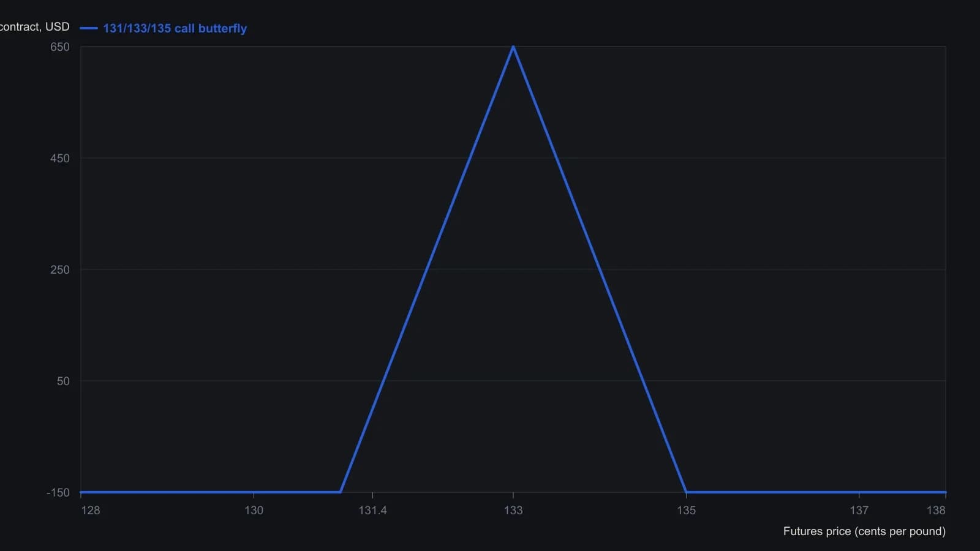The width and height of the screenshot is (980, 551).
Task: Click the axis title Futures price (cents per pound)
Action: click(864, 531)
